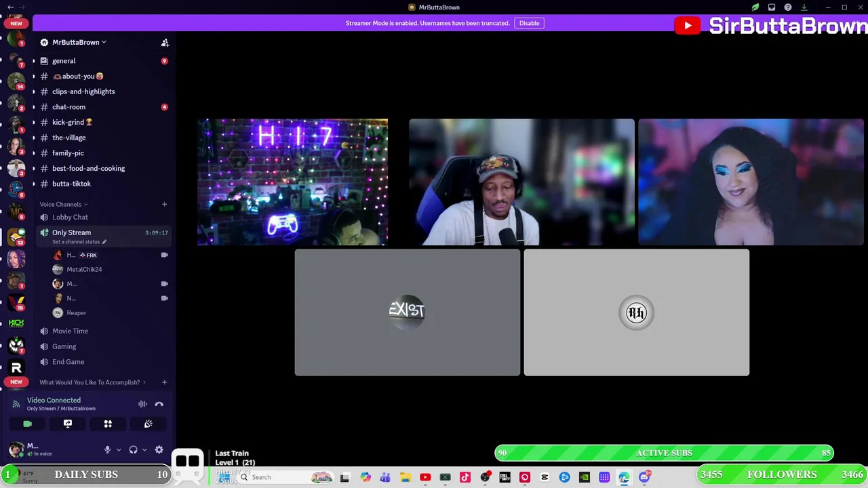Image resolution: width=868 pixels, height=488 pixels.
Task: Click the RH avatar participant tile
Action: point(637,312)
